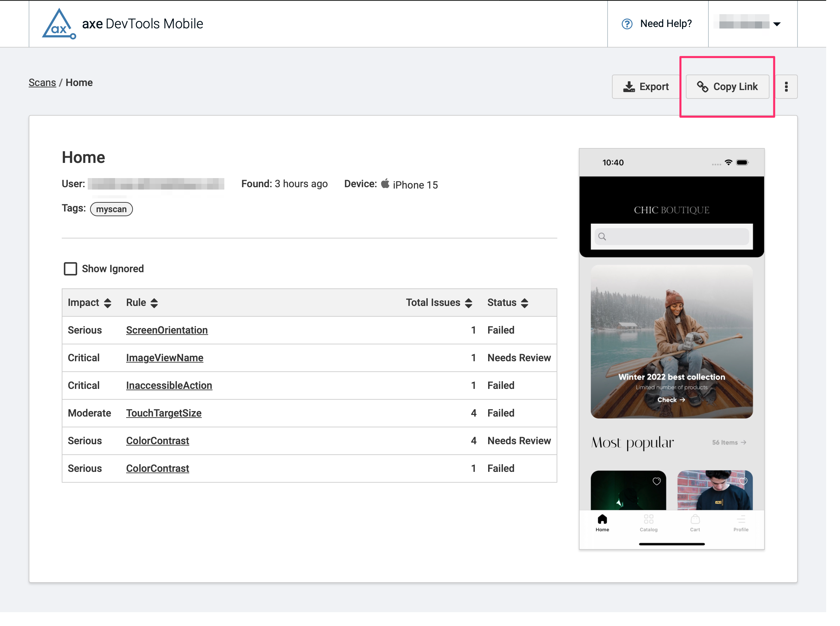Image resolution: width=840 pixels, height=626 pixels.
Task: Open the three-dot overflow menu
Action: [x=786, y=86]
